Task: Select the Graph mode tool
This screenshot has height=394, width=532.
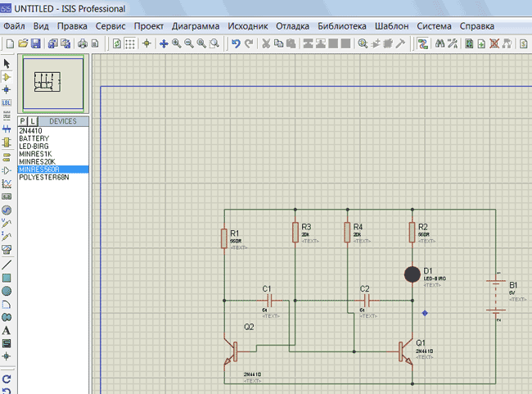Action: [x=7, y=183]
